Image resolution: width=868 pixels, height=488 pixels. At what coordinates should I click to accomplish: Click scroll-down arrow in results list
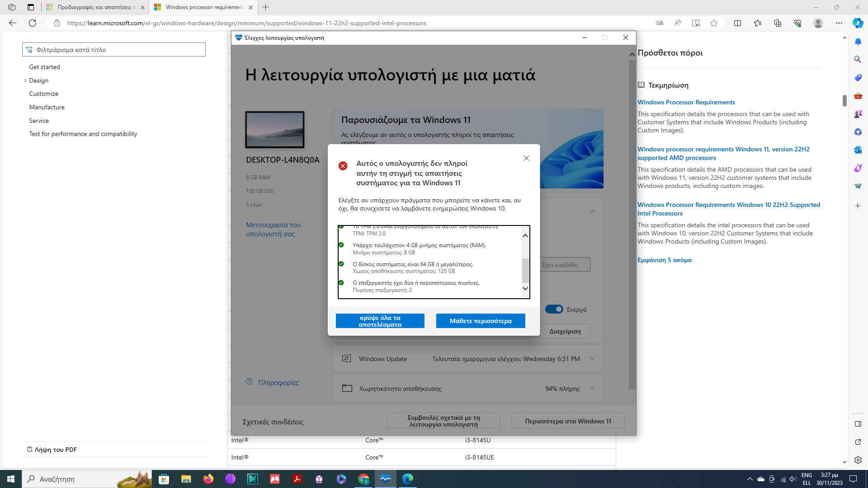click(525, 288)
